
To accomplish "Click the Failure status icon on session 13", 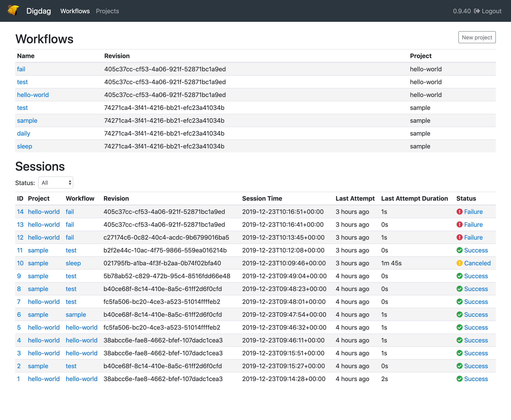I will [x=460, y=225].
